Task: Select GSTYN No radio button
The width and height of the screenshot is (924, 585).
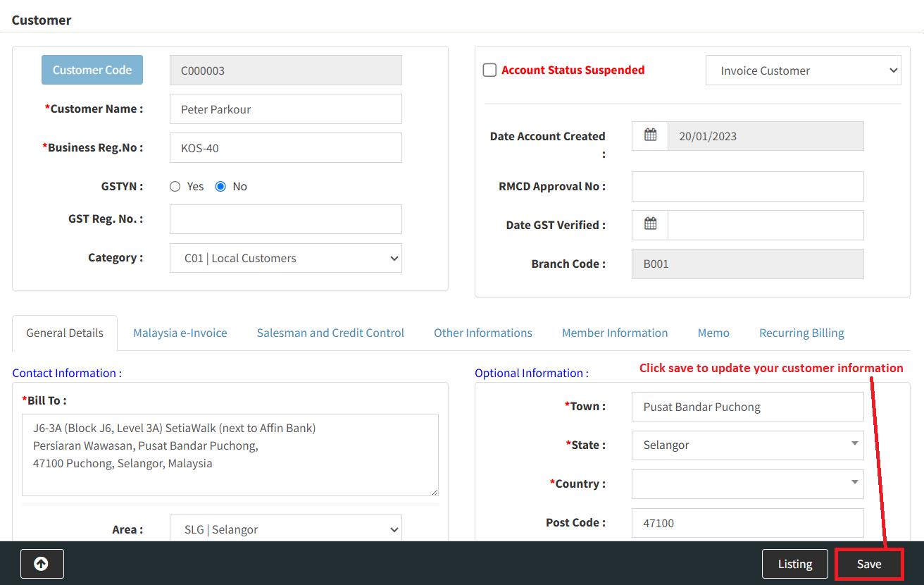Action: click(220, 187)
